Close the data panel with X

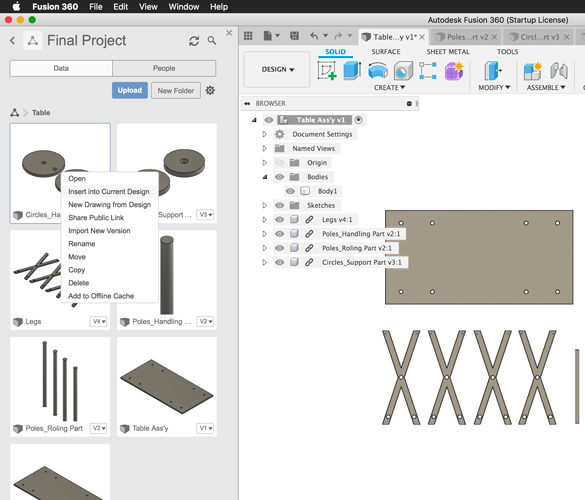point(229,33)
